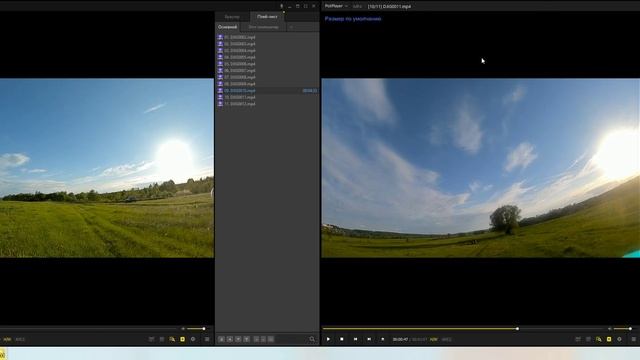Select the Основной playlist tab
The height and width of the screenshot is (360, 640).
click(227, 27)
